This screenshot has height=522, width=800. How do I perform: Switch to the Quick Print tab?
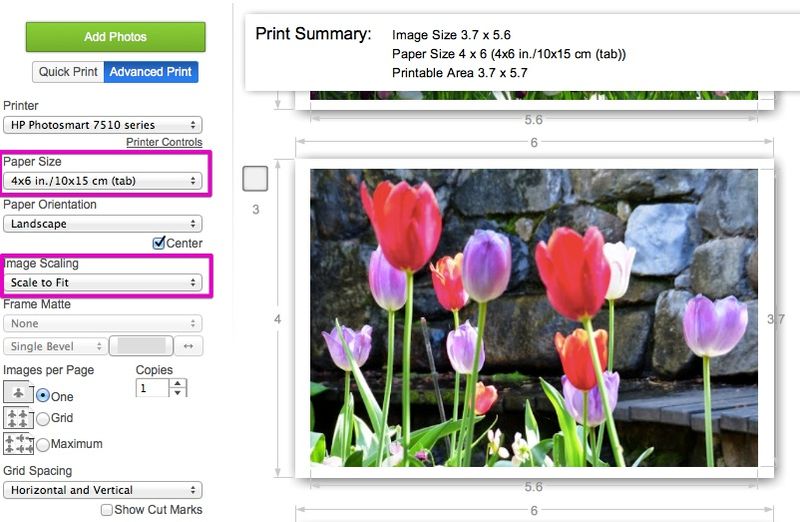click(68, 72)
